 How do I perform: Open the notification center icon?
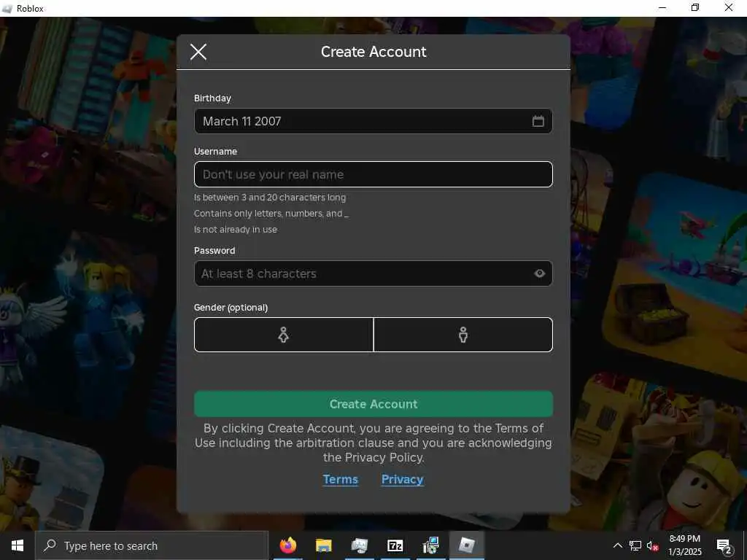724,545
